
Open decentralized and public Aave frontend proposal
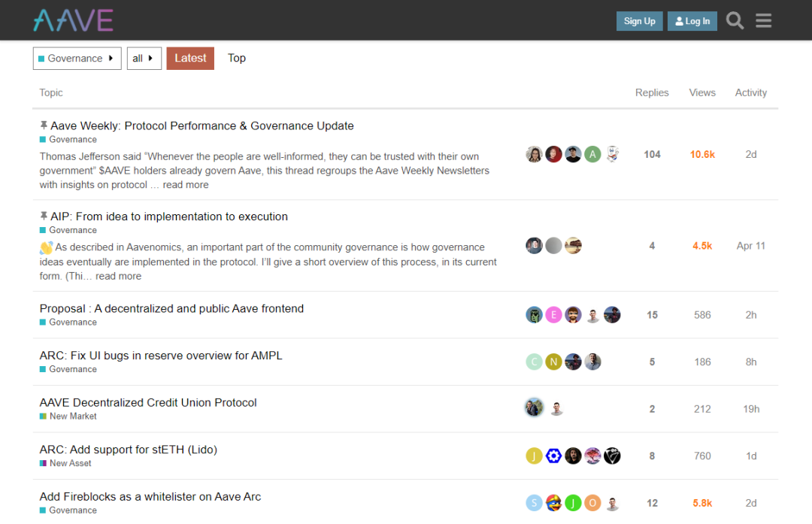tap(171, 308)
